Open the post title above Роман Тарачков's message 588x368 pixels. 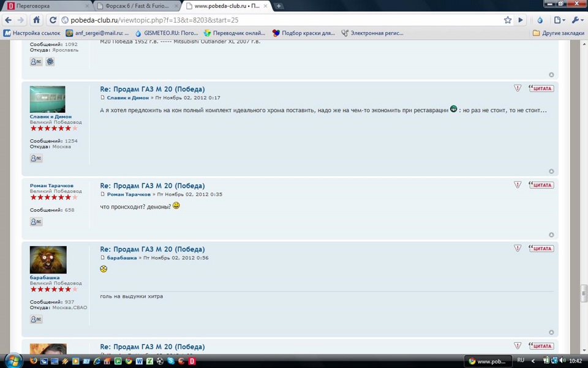coord(153,186)
